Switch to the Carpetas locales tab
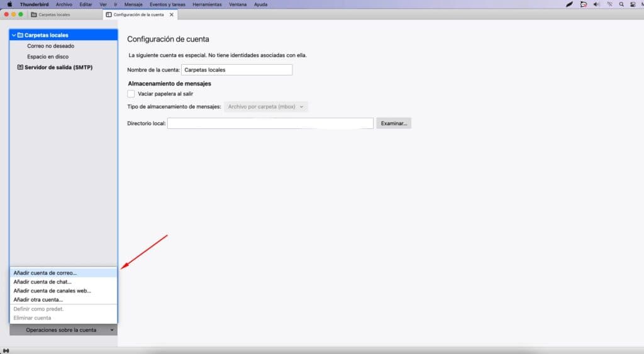This screenshot has width=644, height=354. [x=54, y=14]
